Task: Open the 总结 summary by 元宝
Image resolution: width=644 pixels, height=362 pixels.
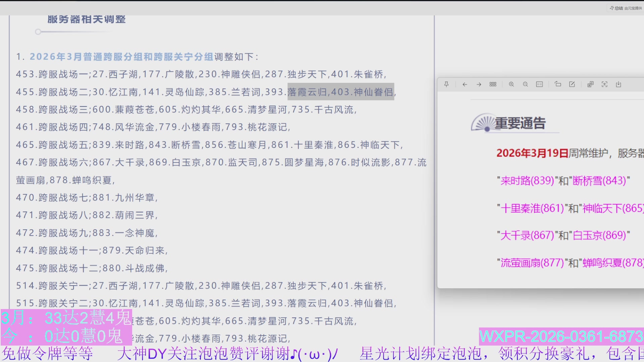Action: pyautogui.click(x=625, y=8)
